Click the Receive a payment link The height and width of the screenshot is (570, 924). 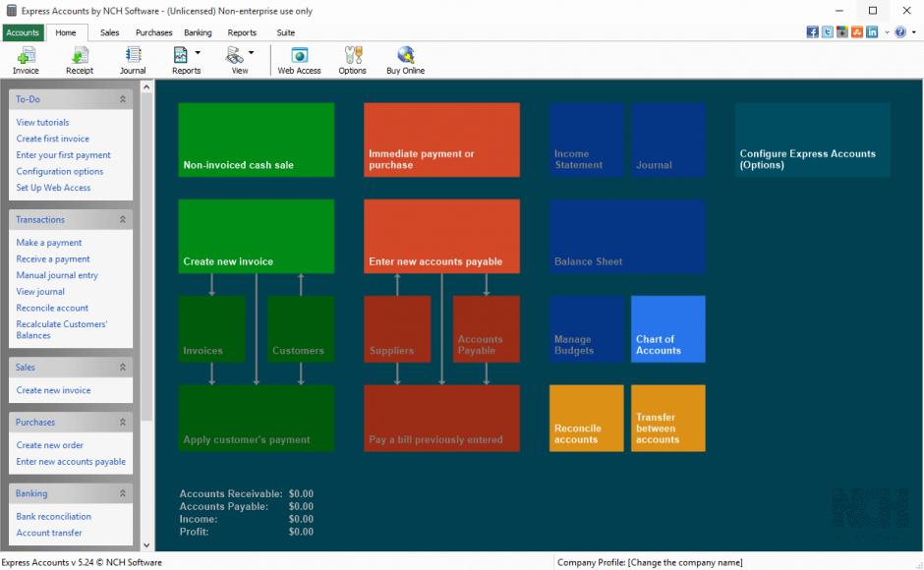click(53, 258)
